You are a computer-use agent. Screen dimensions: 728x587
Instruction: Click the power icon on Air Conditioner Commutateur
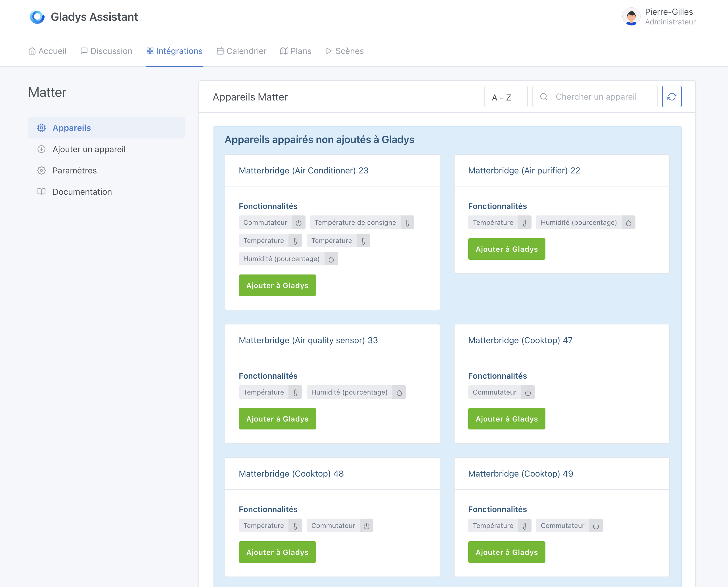coord(298,222)
